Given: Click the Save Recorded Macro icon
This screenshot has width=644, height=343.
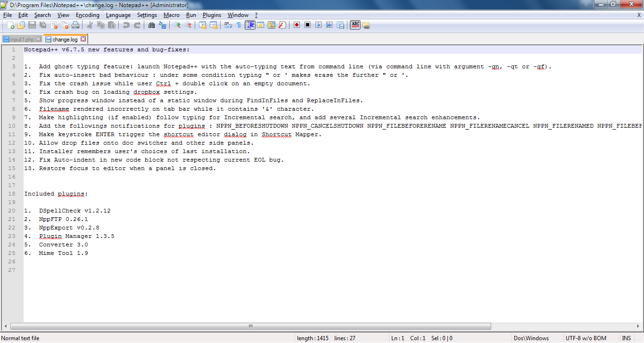Looking at the screenshot, I should [340, 25].
